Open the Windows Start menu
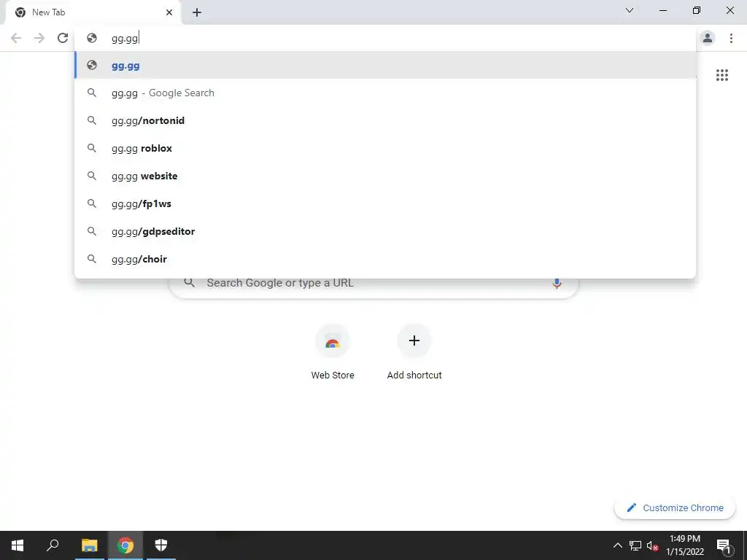 tap(18, 545)
